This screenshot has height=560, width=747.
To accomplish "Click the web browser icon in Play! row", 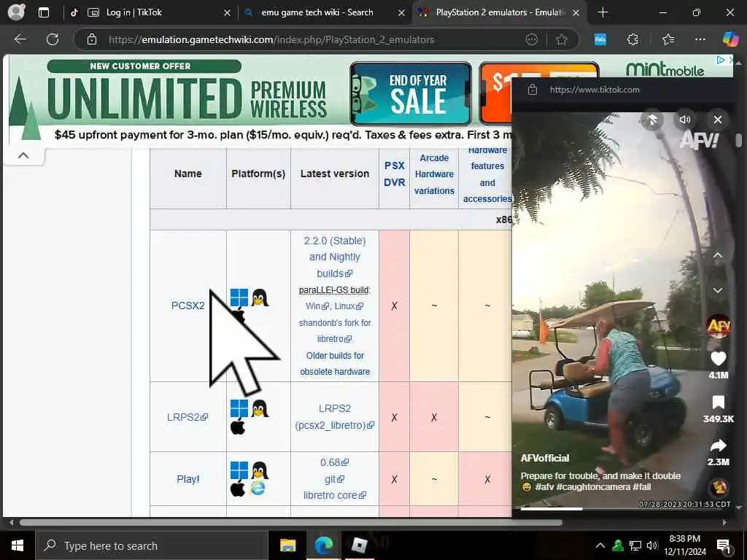I will (258, 488).
